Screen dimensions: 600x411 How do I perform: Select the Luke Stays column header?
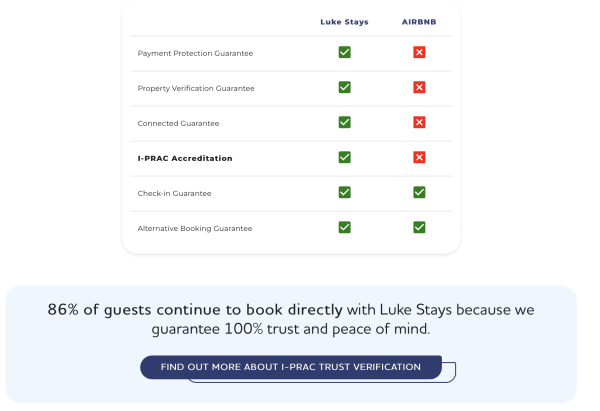click(344, 22)
